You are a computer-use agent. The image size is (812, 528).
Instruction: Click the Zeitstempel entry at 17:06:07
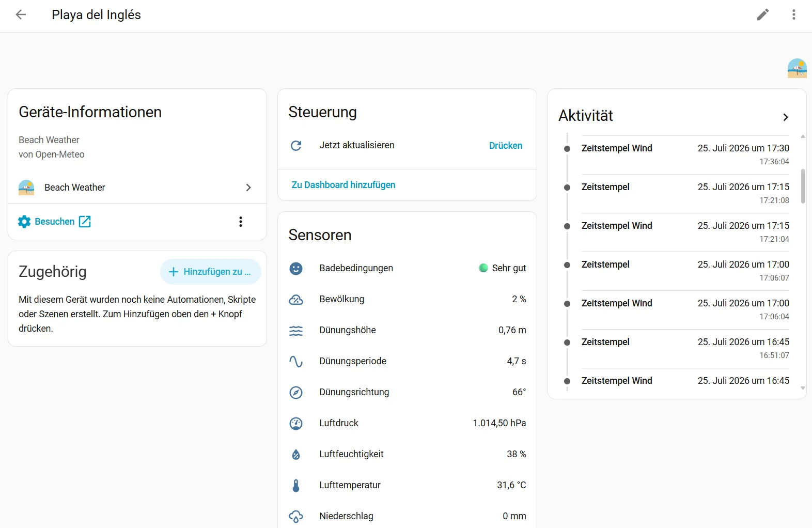pyautogui.click(x=685, y=271)
